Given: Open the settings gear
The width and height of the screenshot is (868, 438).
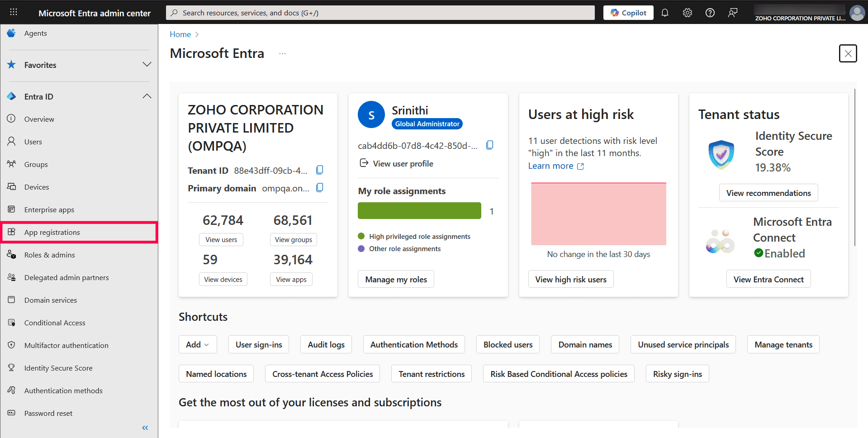Looking at the screenshot, I should coord(687,12).
